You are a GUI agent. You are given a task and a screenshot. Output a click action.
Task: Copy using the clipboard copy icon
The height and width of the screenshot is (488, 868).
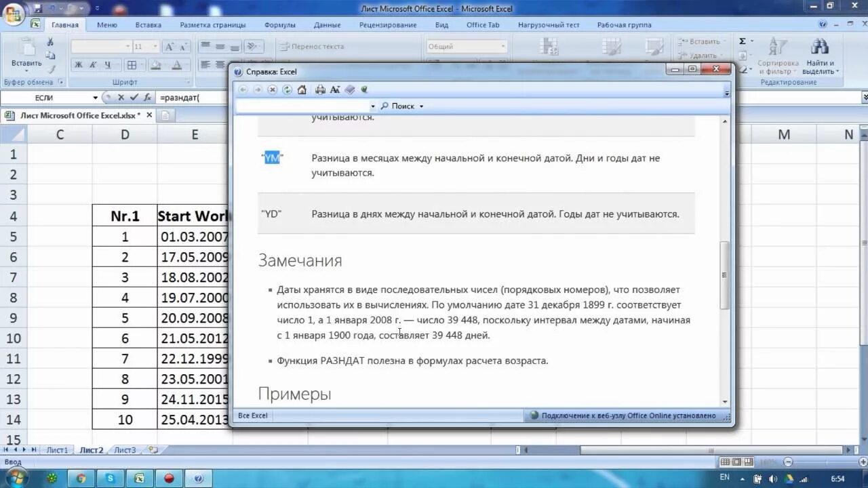tap(50, 55)
